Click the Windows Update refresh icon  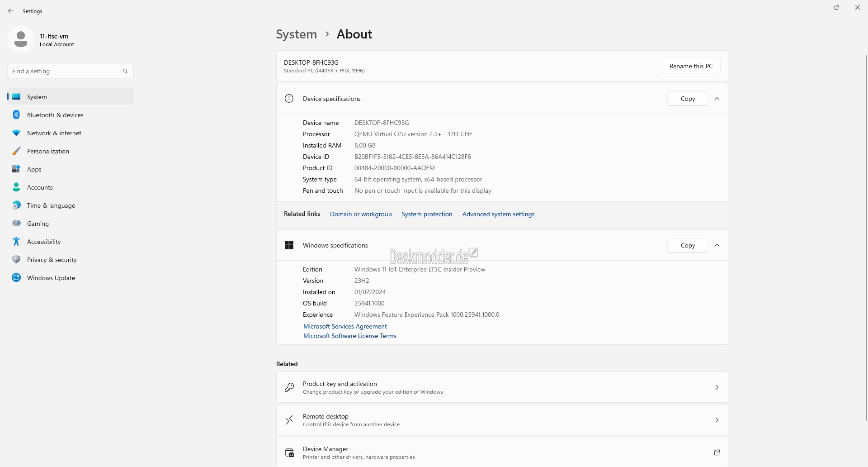coord(16,278)
